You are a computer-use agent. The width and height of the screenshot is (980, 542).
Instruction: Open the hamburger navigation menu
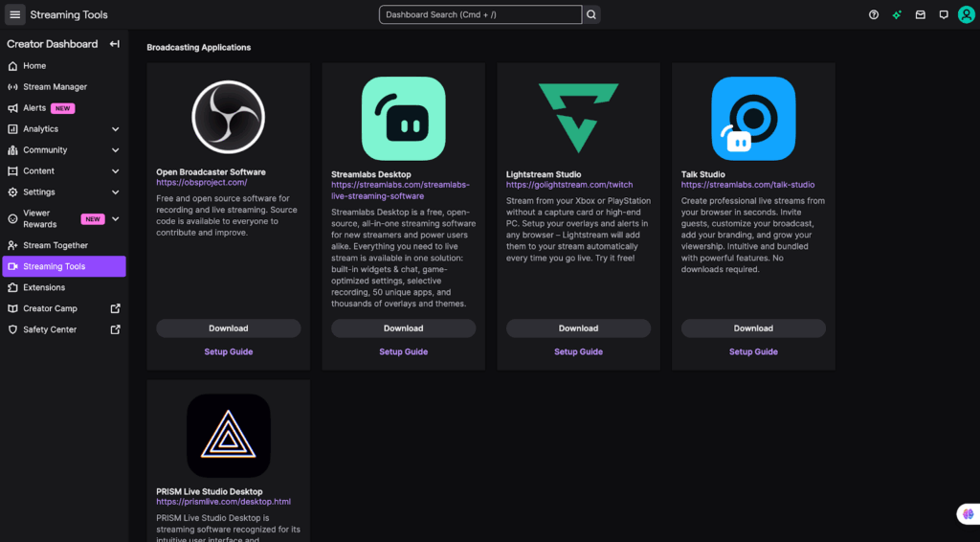tap(15, 15)
